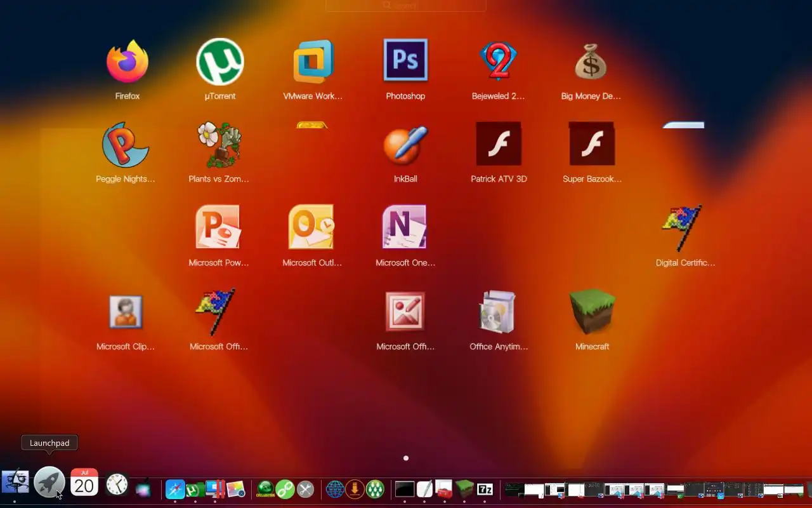Open the gray wrench tools Dock icon
The width and height of the screenshot is (812, 508).
click(x=305, y=489)
